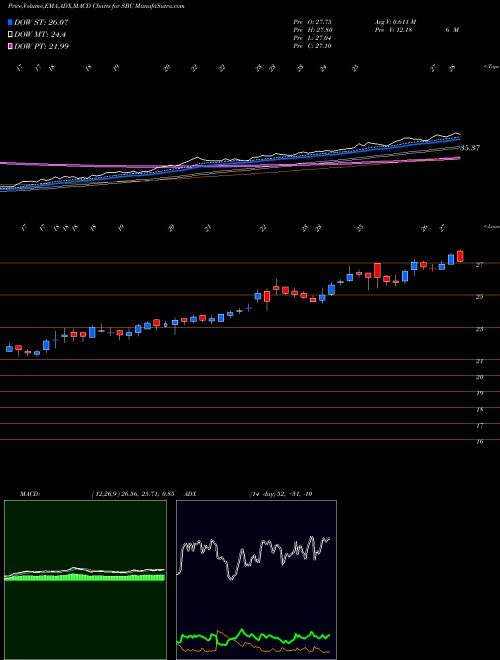Select the 'DOW MT: 24.4' legend text

click(40, 35)
